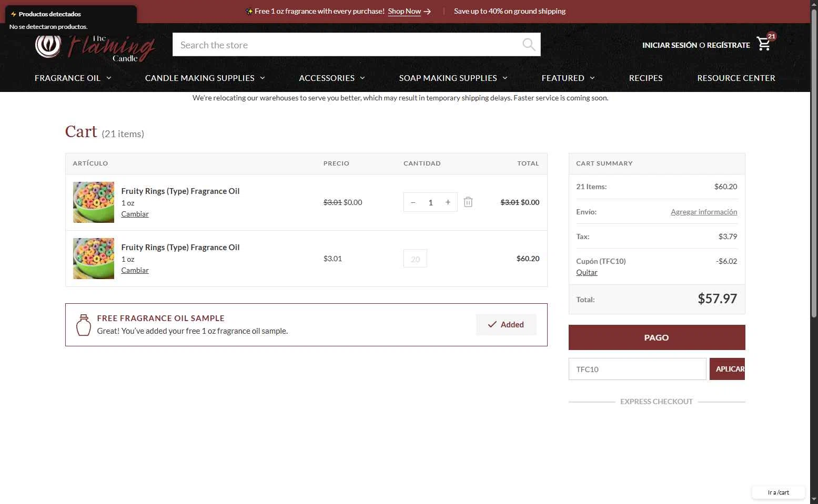Expand the Soap Making Supplies chevron
The image size is (818, 504).
tap(505, 78)
